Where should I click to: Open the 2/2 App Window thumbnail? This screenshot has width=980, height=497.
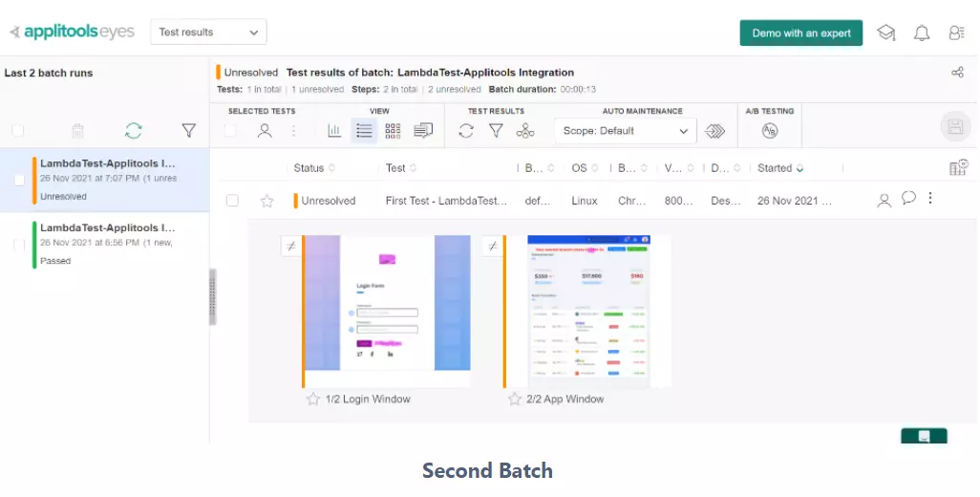[x=586, y=311]
